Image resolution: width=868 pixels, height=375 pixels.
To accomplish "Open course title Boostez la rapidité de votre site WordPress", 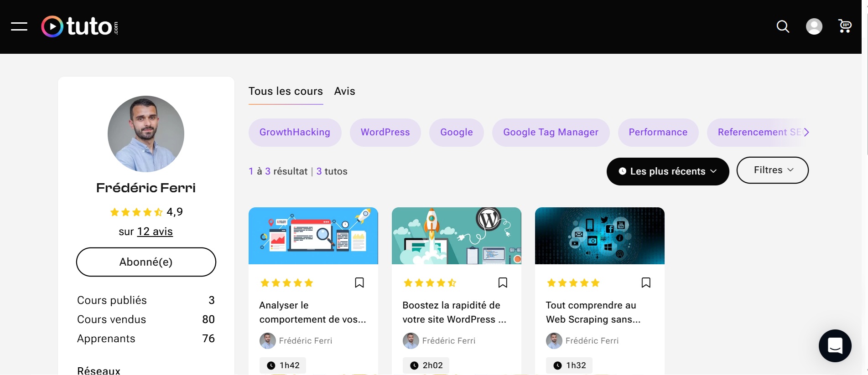I will coord(454,312).
